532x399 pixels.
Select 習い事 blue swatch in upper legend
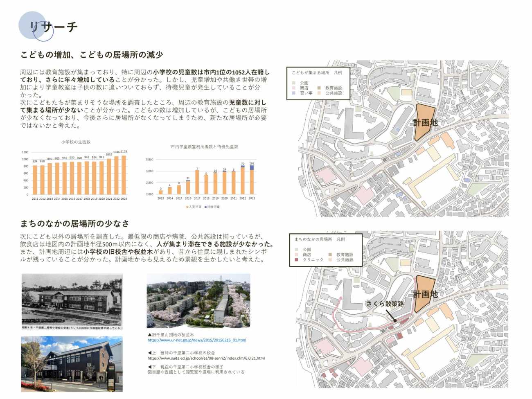(294, 93)
